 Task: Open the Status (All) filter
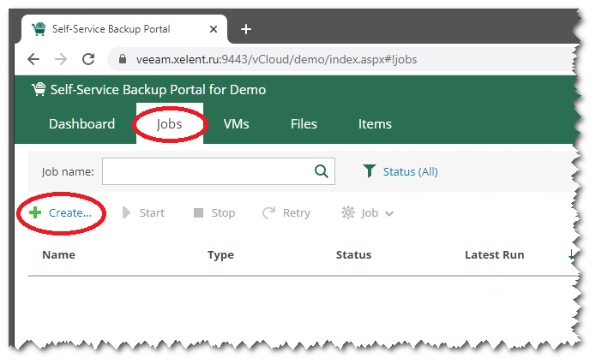(x=410, y=171)
